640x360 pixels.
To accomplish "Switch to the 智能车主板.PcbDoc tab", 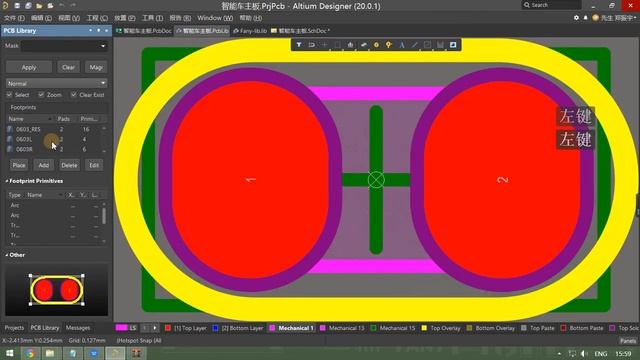I will (144, 31).
